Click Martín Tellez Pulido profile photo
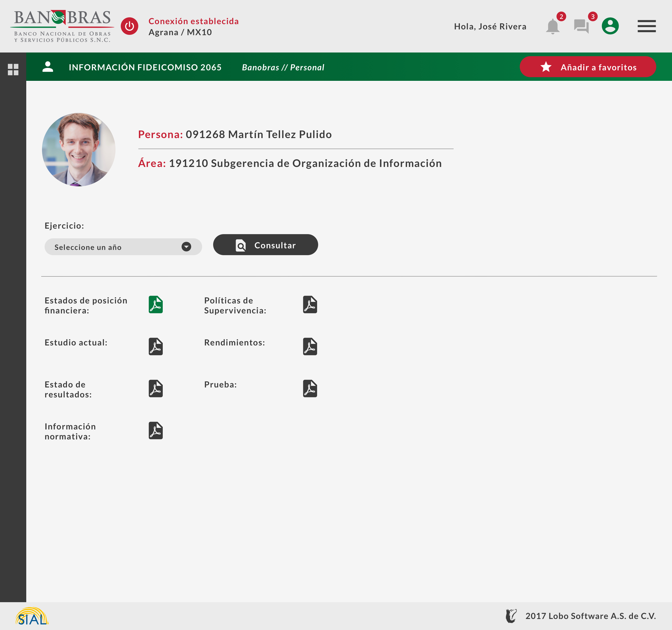672x630 pixels. [79, 149]
